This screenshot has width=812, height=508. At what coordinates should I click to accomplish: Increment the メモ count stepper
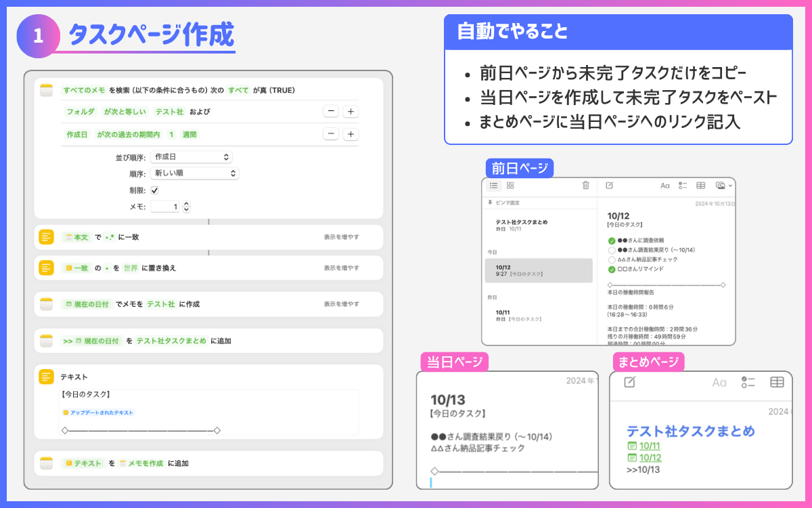click(x=187, y=204)
